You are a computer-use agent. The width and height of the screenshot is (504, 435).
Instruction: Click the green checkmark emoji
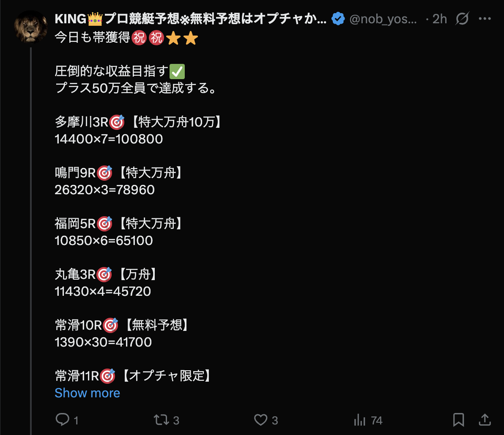pos(177,72)
